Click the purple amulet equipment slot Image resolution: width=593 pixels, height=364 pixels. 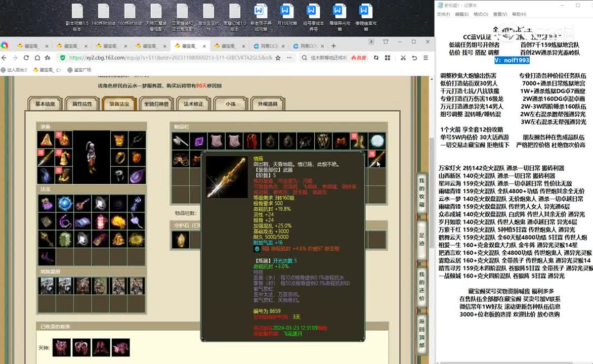tap(137, 175)
